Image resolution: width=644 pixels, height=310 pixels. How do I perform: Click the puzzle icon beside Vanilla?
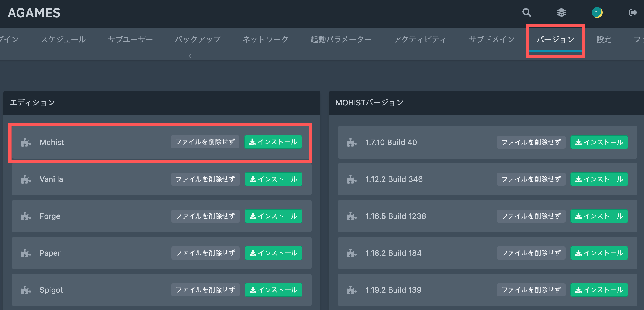tap(26, 179)
